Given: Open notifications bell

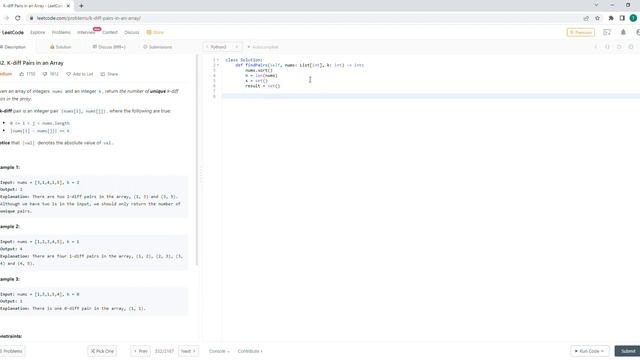Looking at the screenshot, I should coord(623,32).
